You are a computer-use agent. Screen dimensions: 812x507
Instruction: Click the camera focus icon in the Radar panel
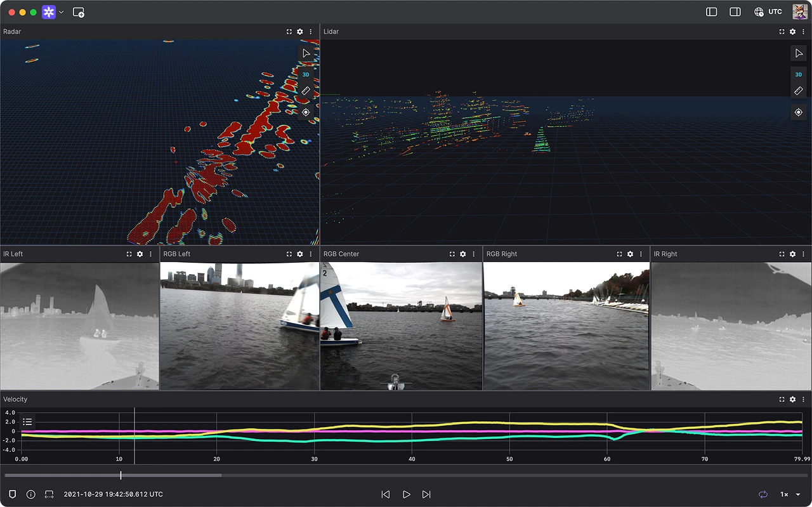306,112
